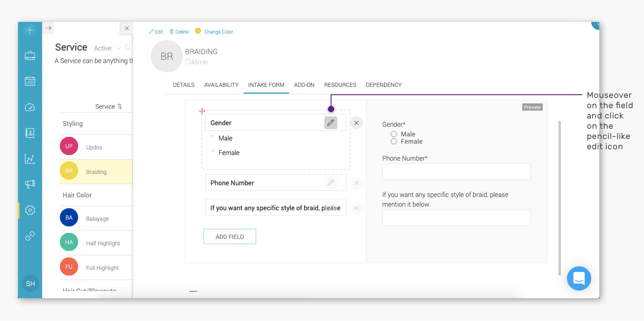This screenshot has height=321, width=644.
Task: Click the Phone Number field row in editor
Action: [276, 182]
